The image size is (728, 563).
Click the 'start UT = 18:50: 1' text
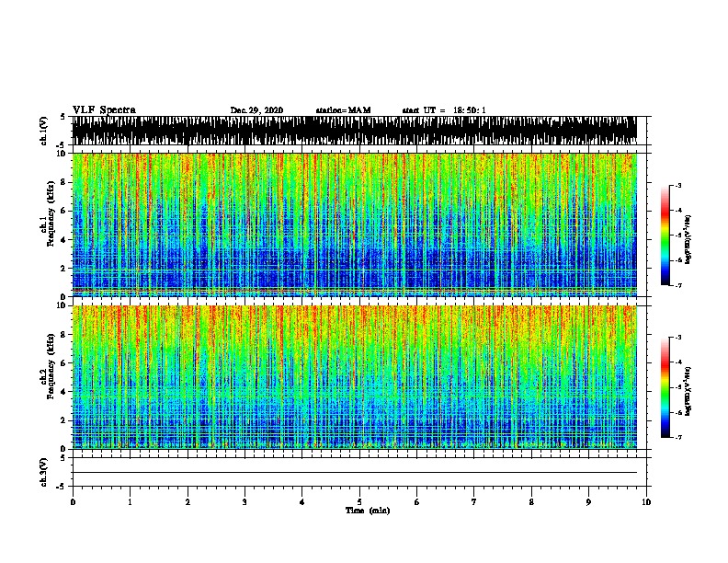[444, 110]
